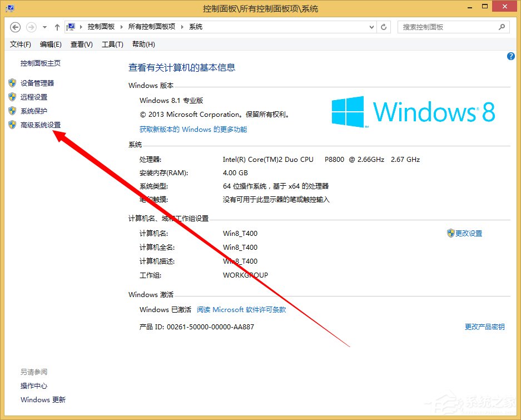Open the 文件(F) menu

coord(20,44)
